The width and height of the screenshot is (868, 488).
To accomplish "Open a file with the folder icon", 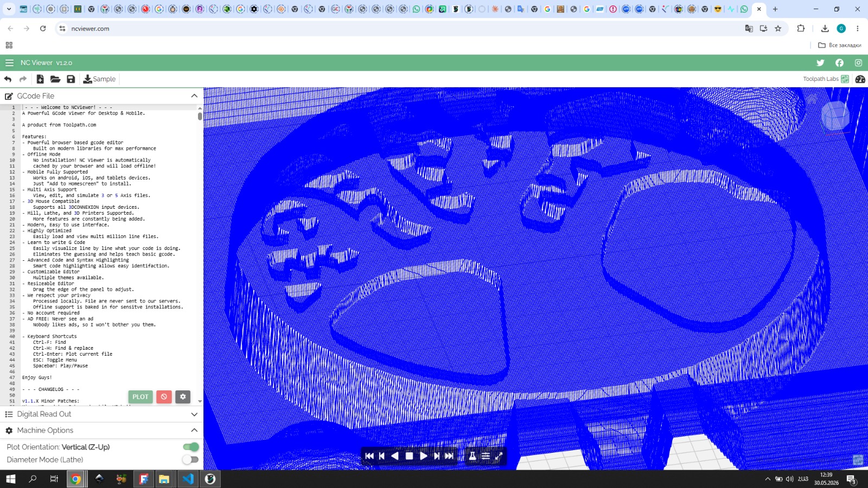I will pos(55,79).
